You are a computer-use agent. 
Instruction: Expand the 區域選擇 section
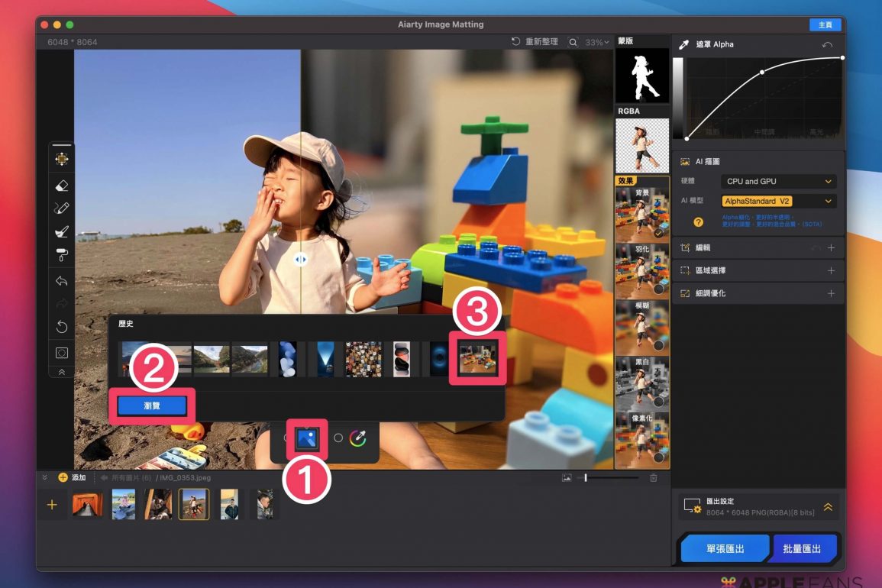[x=831, y=271]
